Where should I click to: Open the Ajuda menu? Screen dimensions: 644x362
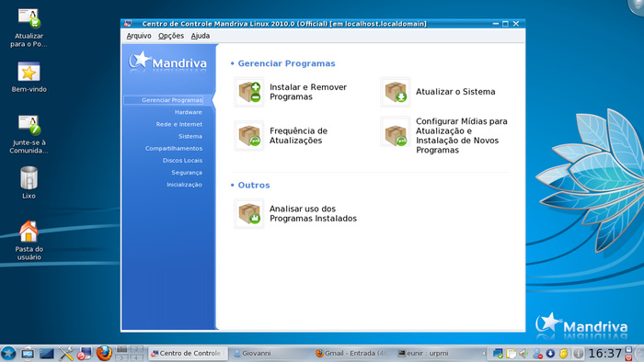tap(201, 36)
